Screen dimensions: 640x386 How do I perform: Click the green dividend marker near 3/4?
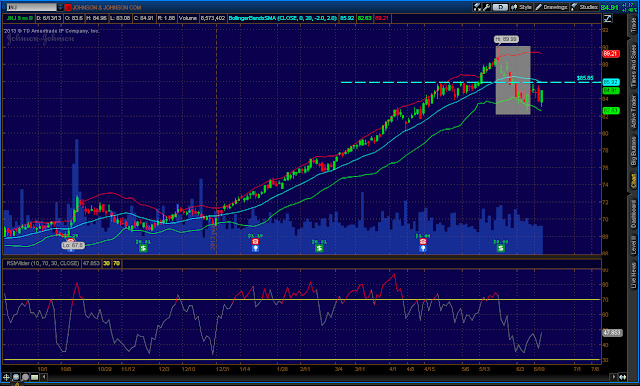(319, 248)
